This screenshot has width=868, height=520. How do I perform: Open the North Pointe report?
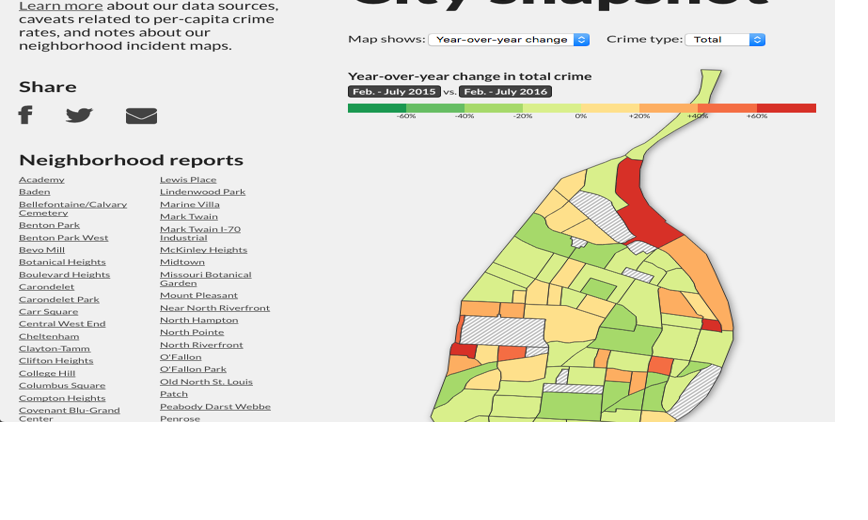(192, 332)
